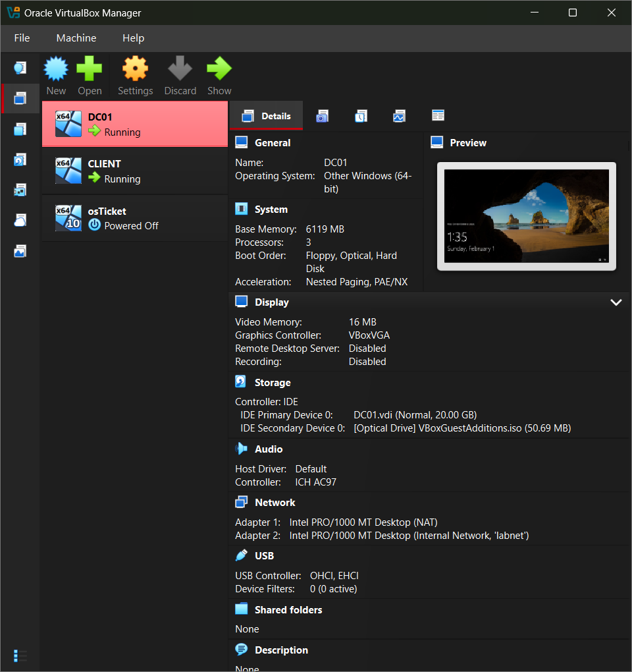Viewport: 632px width, 672px height.
Task: Click USB Controller value OHCI, EHCI
Action: (x=334, y=576)
